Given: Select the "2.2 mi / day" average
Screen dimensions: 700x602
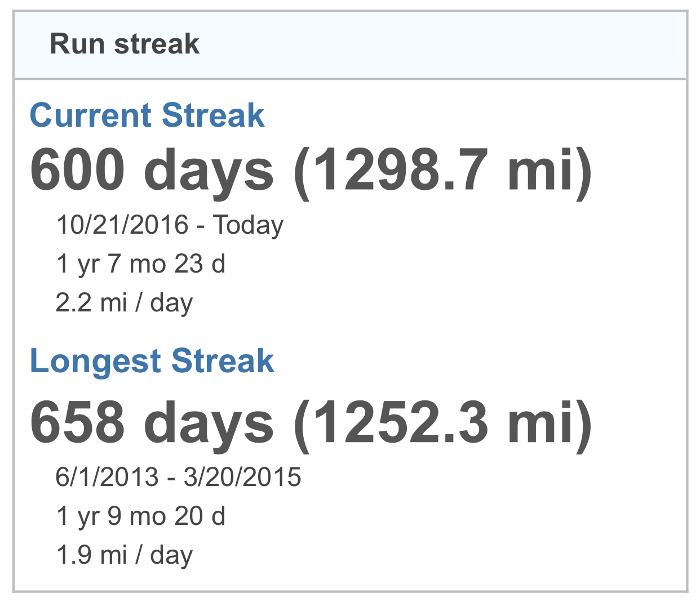Looking at the screenshot, I should [x=124, y=303].
